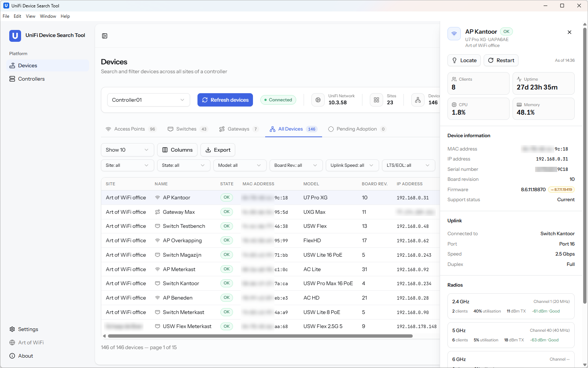This screenshot has height=368, width=588.
Task: Open the State: all filter dropdown
Action: tap(184, 165)
